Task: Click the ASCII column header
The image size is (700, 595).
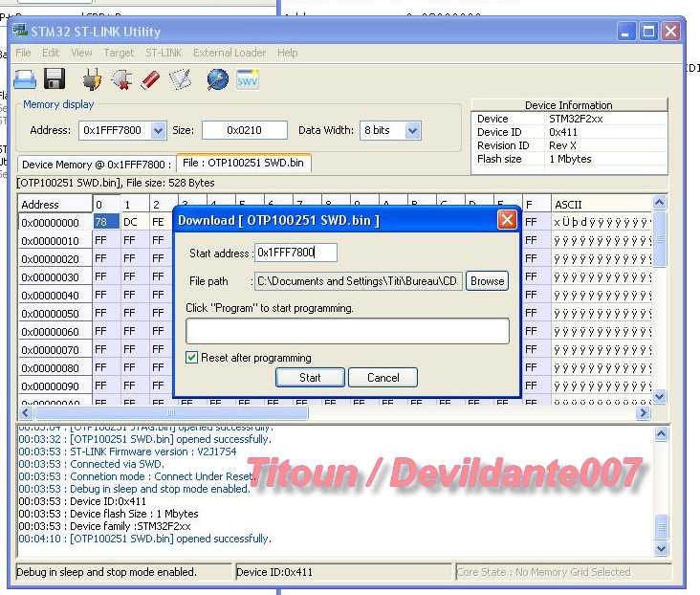Action: pyautogui.click(x=601, y=204)
